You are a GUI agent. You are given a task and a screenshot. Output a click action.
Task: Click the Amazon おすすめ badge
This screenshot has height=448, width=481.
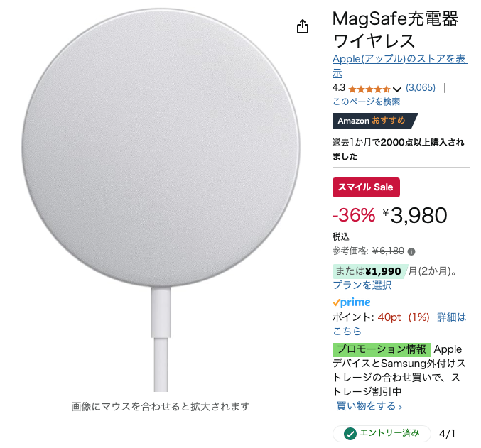[375, 121]
